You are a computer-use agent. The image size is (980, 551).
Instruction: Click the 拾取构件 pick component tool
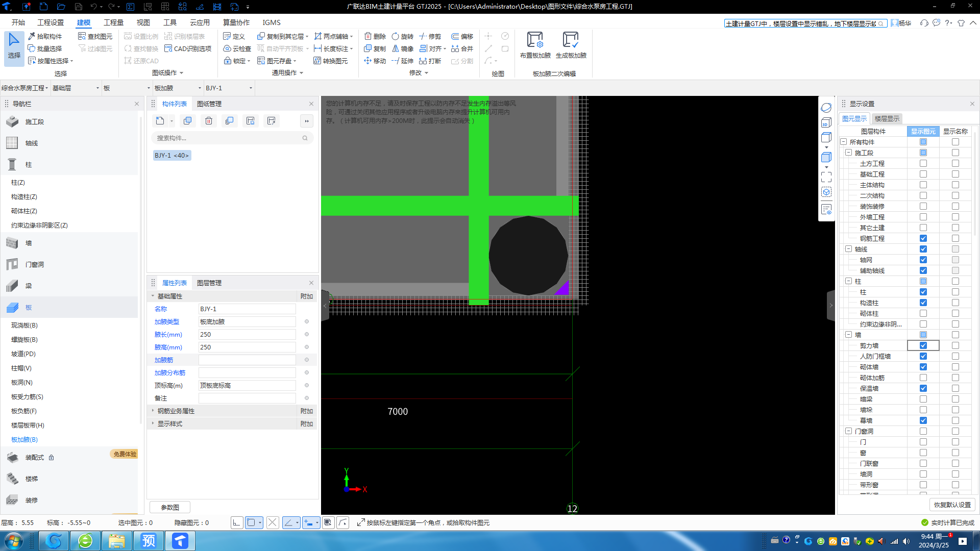[x=45, y=36]
